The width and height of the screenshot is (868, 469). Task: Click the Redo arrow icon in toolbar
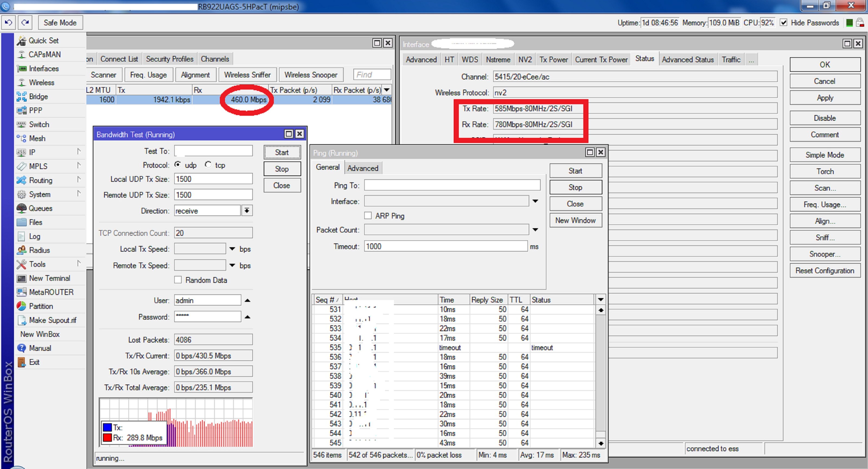[x=25, y=23]
